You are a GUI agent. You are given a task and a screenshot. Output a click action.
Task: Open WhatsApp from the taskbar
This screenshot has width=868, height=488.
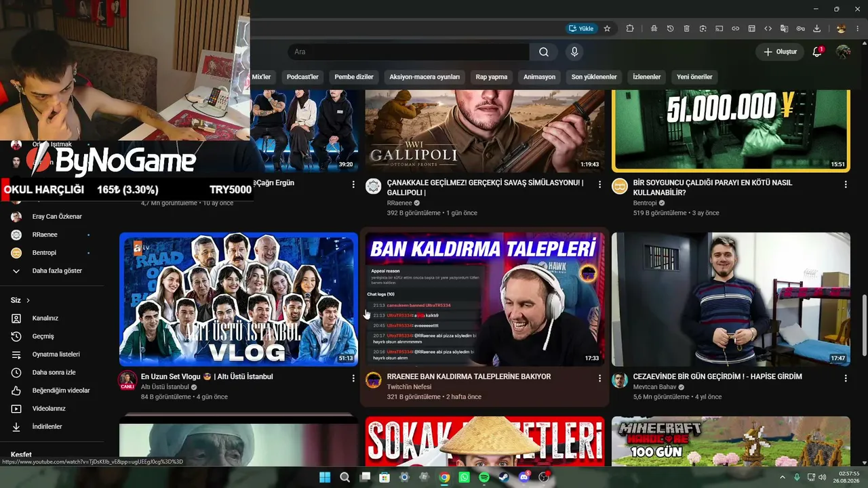[x=464, y=477]
